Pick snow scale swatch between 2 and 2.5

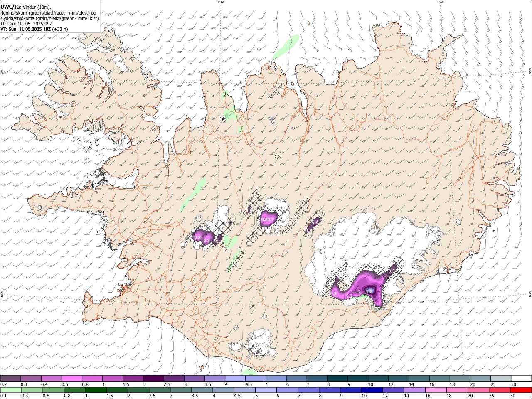click(x=153, y=378)
